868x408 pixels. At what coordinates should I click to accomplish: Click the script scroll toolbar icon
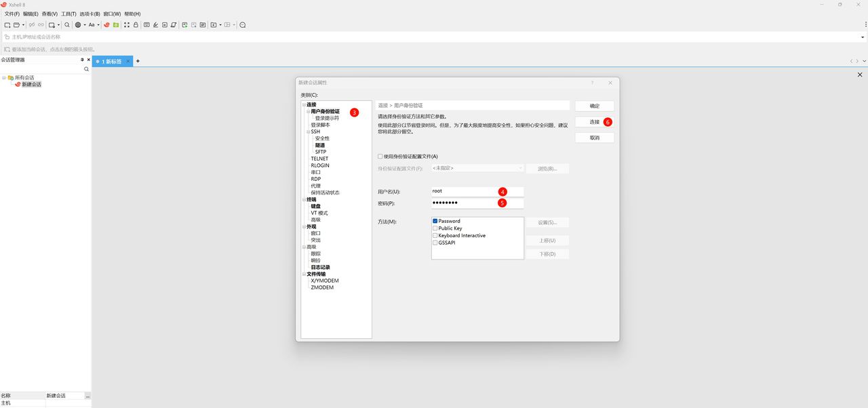tap(173, 25)
